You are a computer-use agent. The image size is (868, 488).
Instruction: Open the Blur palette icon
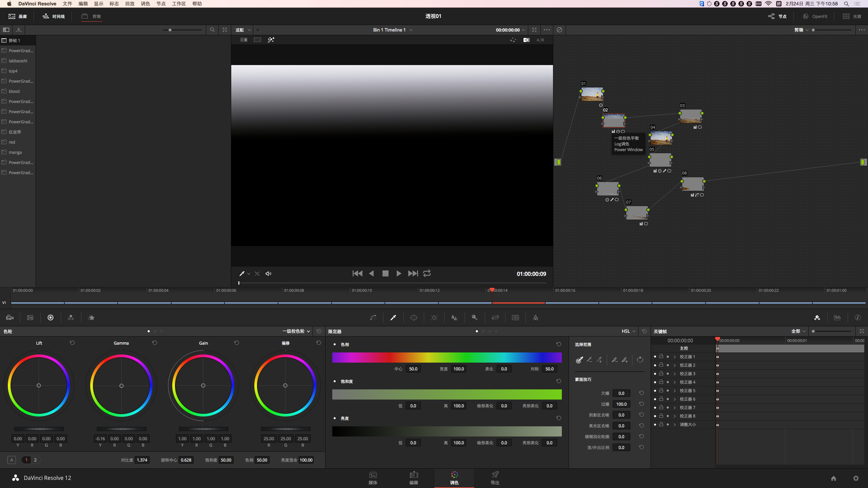[454, 318]
